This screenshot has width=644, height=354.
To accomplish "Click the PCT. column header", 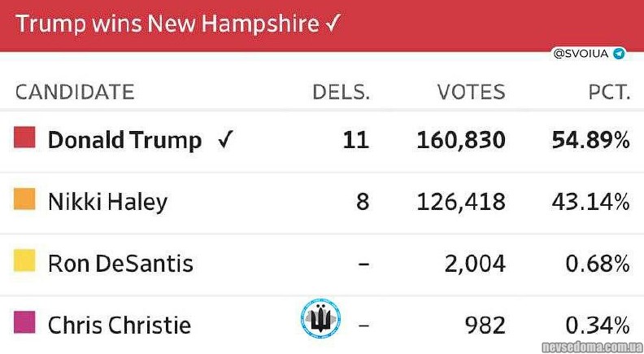I will [x=609, y=92].
